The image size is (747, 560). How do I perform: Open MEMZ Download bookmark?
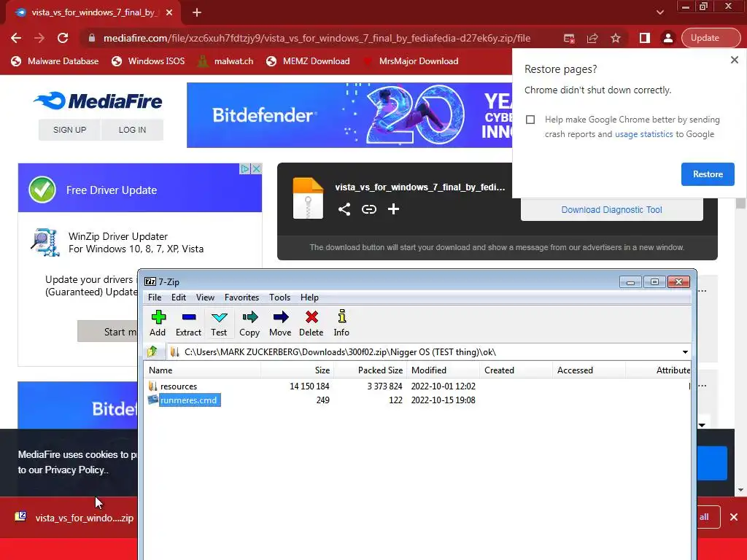click(309, 61)
